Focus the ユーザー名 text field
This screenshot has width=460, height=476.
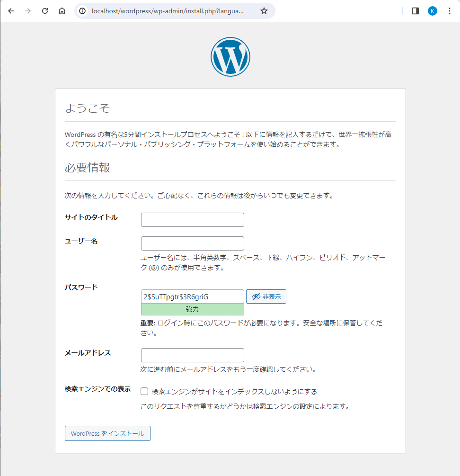coord(192,243)
